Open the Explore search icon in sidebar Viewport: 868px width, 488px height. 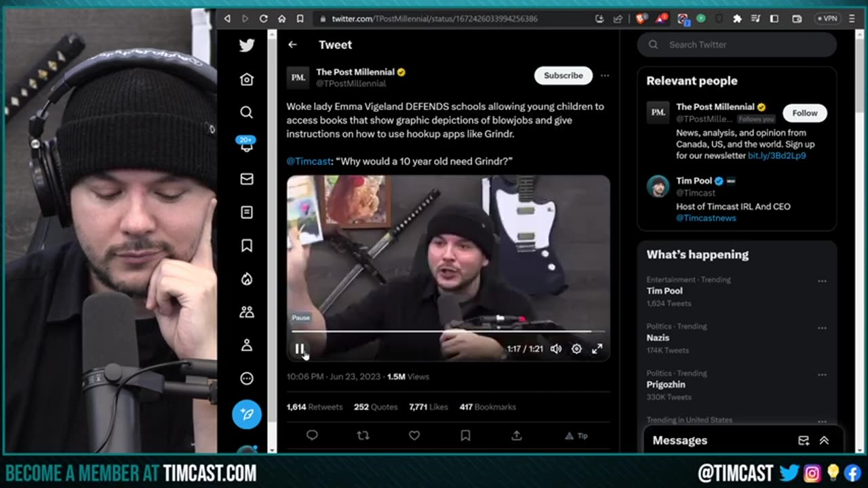click(247, 113)
